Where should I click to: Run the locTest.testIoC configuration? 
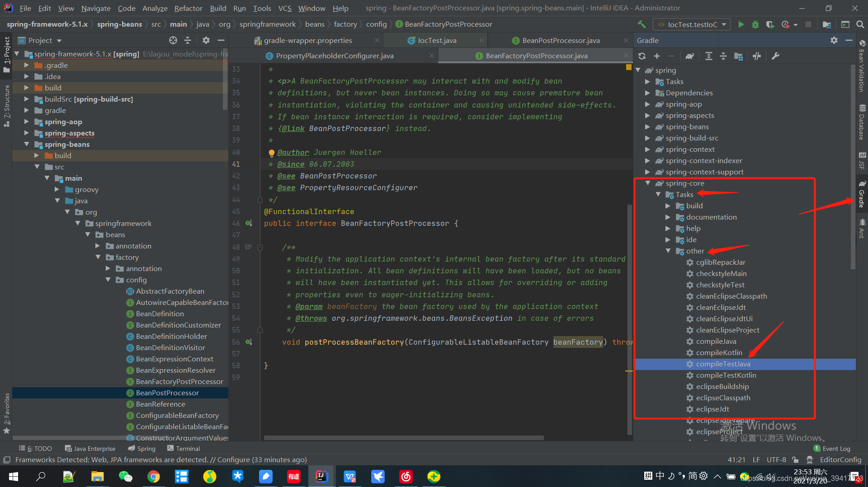(x=741, y=24)
